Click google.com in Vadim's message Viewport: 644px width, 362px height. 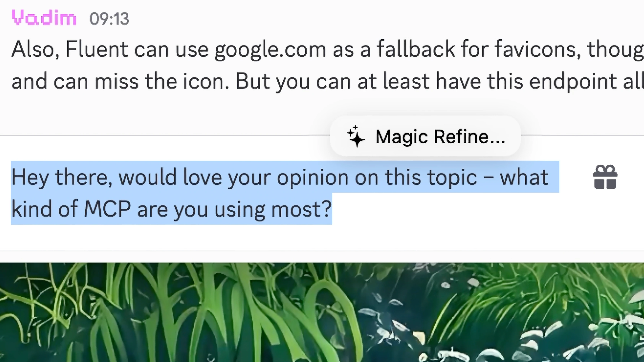click(x=270, y=49)
